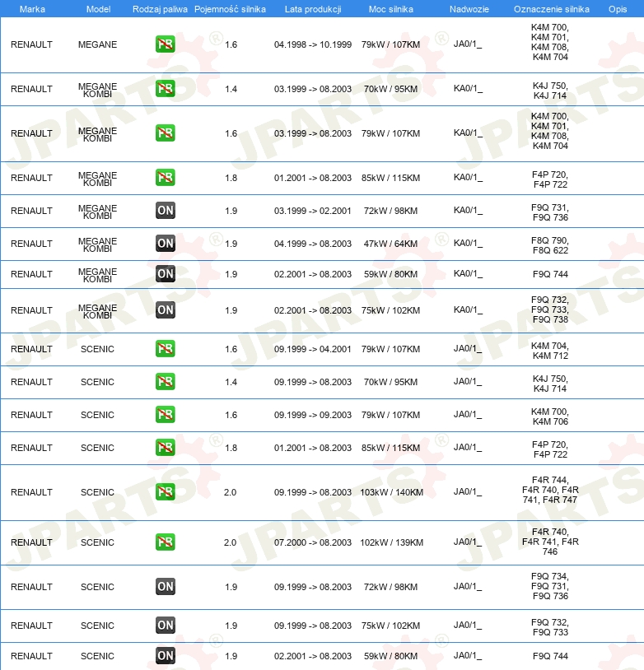
Task: Select K4J 750, K4J 714 in Scenic row
Action: point(550,384)
